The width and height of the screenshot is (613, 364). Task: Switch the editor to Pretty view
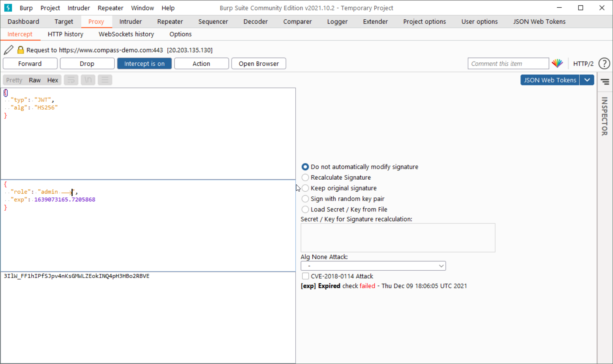14,80
